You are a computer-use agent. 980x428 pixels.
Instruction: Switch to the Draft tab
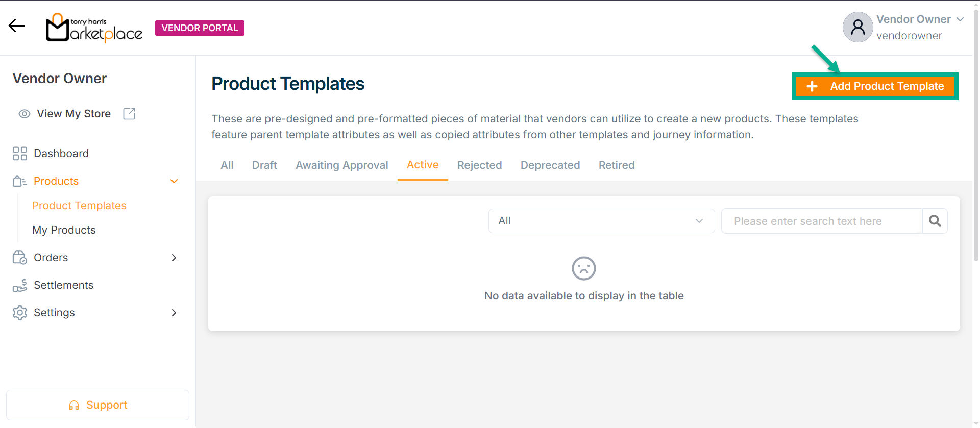coord(264,165)
